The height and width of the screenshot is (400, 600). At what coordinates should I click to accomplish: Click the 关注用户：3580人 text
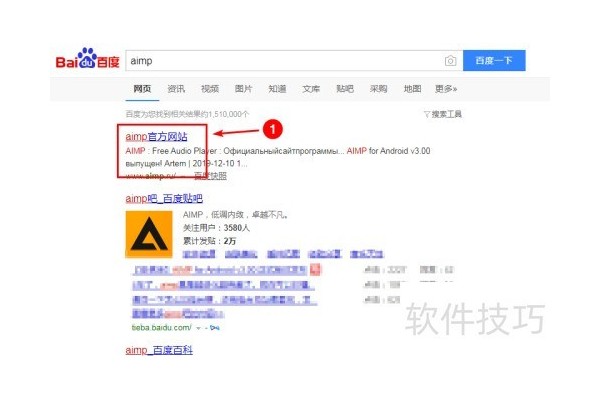click(x=216, y=228)
